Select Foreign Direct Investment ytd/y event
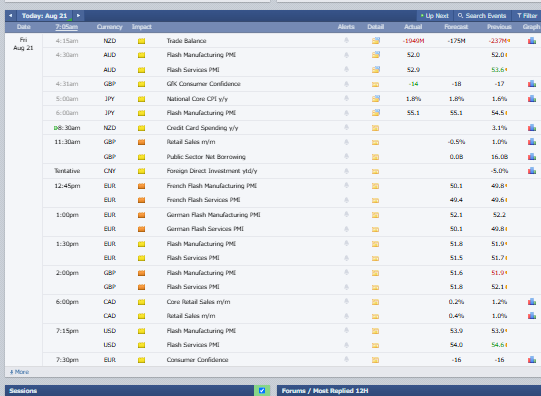 pyautogui.click(x=212, y=171)
